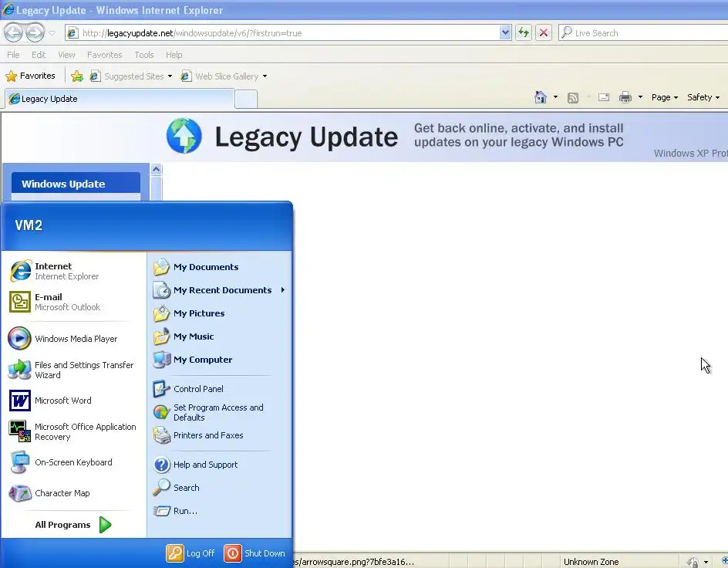
Task: Open the Edit menu
Action: coord(39,55)
